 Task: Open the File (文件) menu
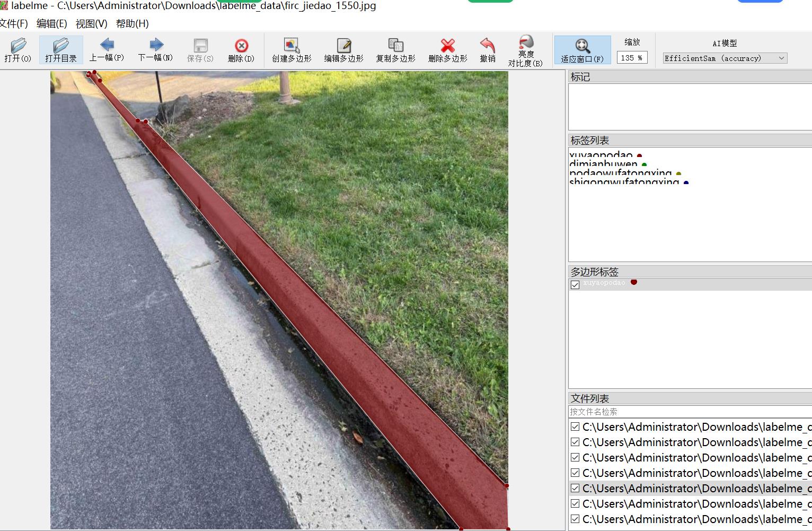click(x=14, y=24)
